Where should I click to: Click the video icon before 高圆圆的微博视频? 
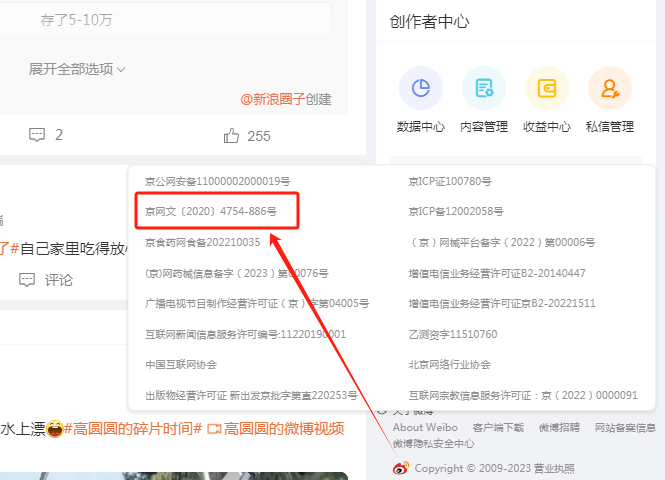click(x=214, y=429)
